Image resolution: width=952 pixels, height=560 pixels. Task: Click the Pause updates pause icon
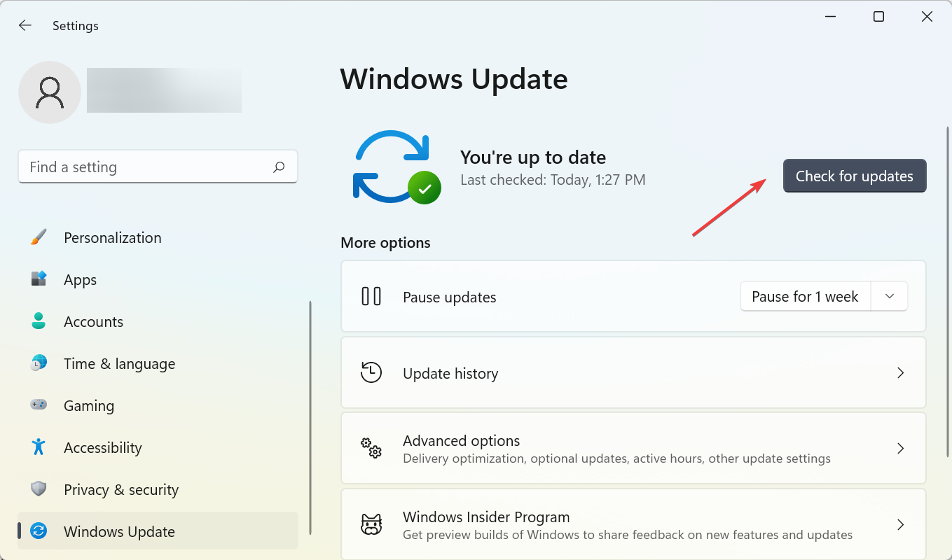[x=371, y=297]
